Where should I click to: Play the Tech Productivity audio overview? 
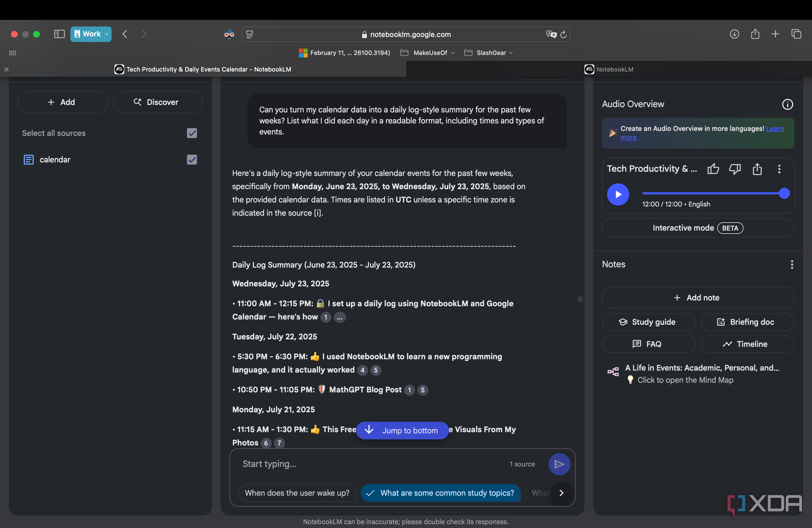(x=618, y=194)
